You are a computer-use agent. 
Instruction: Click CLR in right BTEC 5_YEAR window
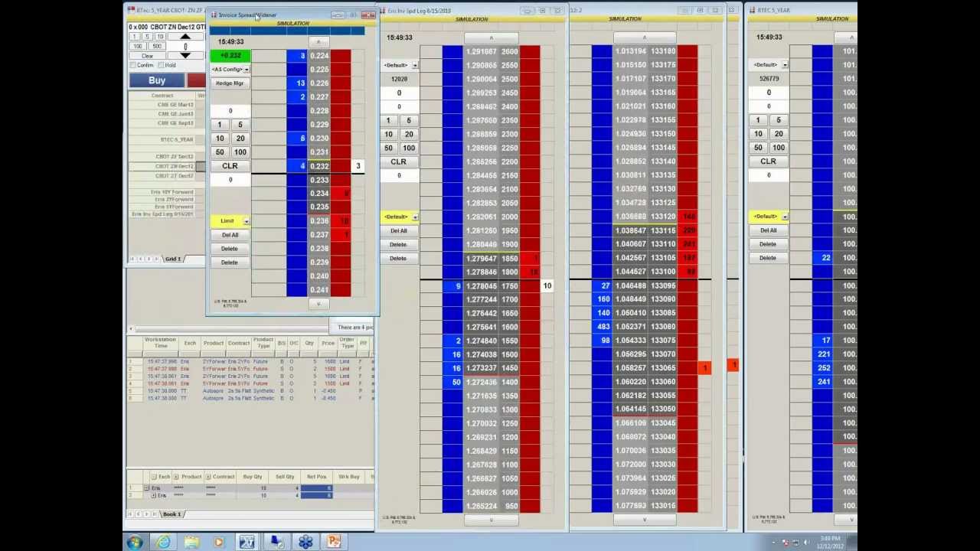pos(768,161)
